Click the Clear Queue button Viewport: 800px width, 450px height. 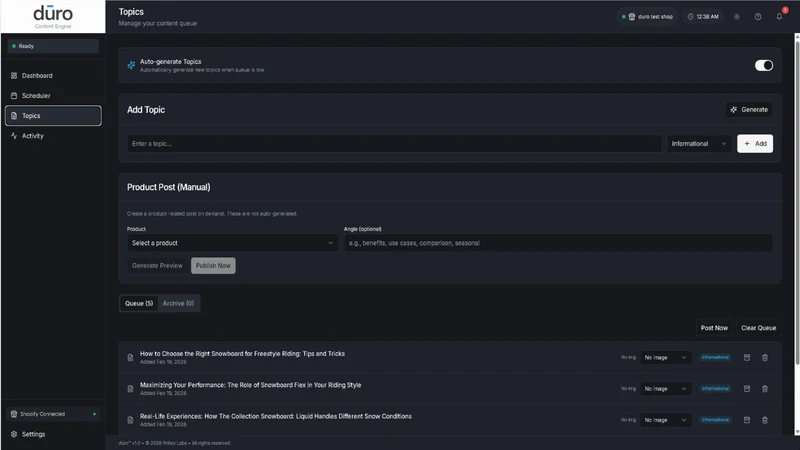click(758, 328)
